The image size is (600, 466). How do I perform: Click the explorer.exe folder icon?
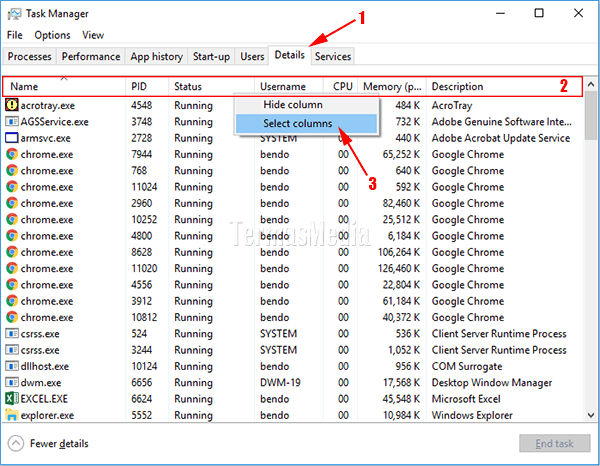12,415
